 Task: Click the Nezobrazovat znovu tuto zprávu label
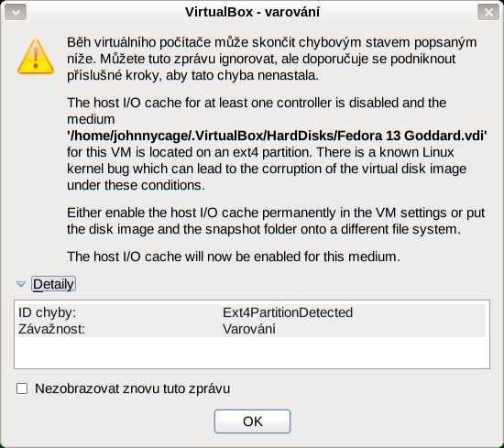132,388
